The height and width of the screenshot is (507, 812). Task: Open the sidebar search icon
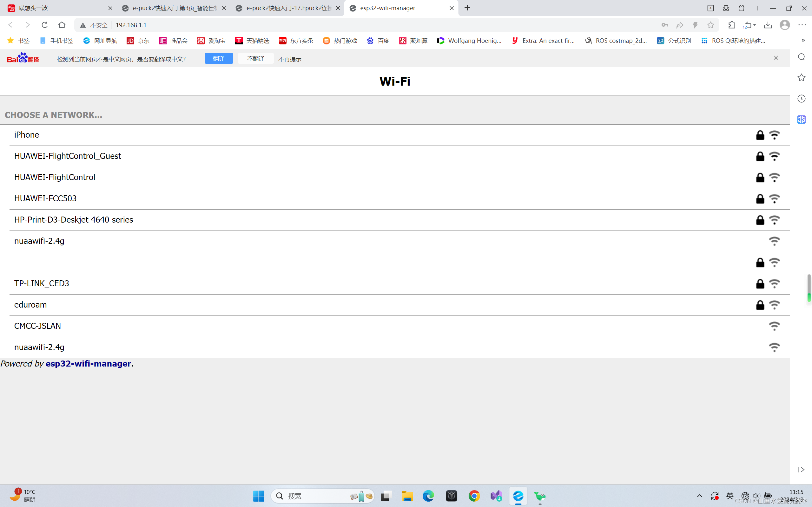pos(801,57)
